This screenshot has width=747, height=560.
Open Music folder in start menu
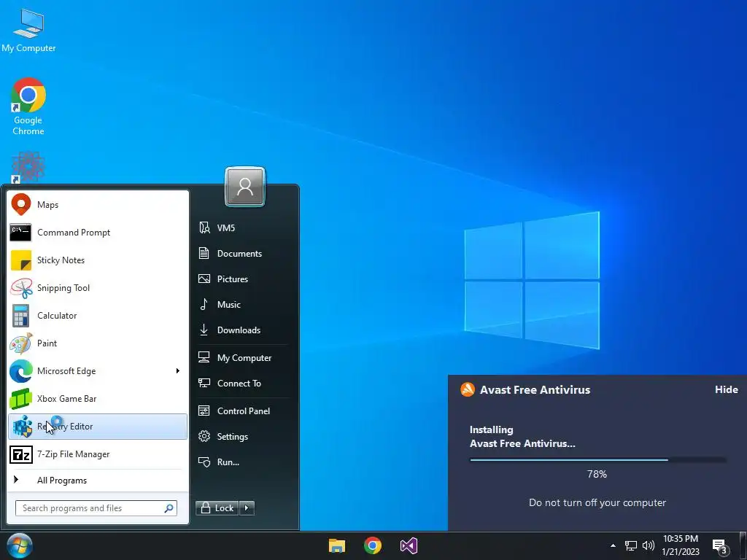(x=241, y=304)
